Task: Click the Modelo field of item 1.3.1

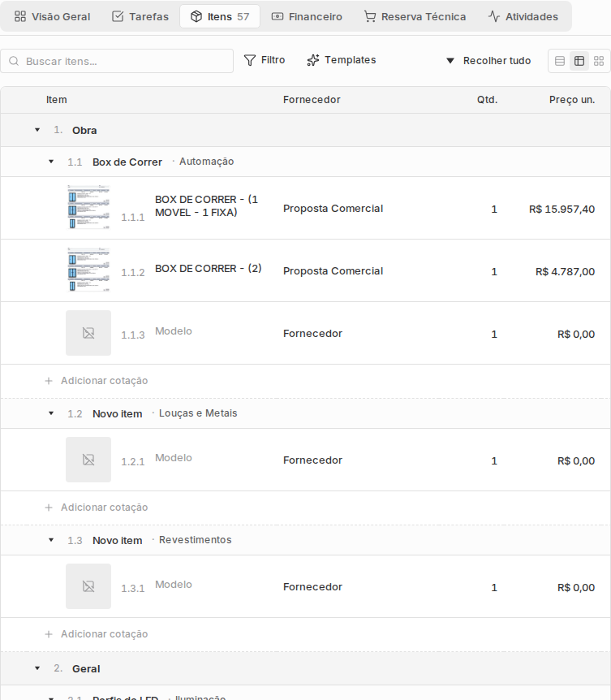Action: 174,585
